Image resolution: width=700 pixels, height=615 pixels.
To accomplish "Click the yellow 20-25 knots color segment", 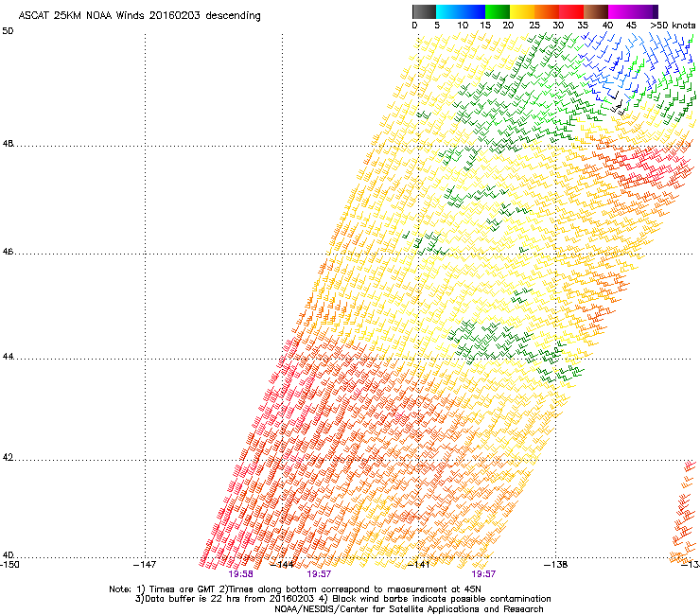I will click(x=522, y=11).
